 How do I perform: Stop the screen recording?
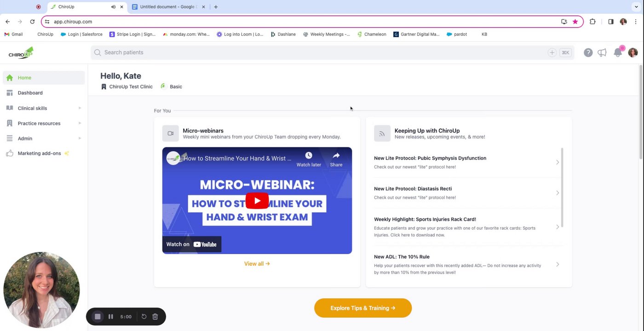(x=98, y=316)
